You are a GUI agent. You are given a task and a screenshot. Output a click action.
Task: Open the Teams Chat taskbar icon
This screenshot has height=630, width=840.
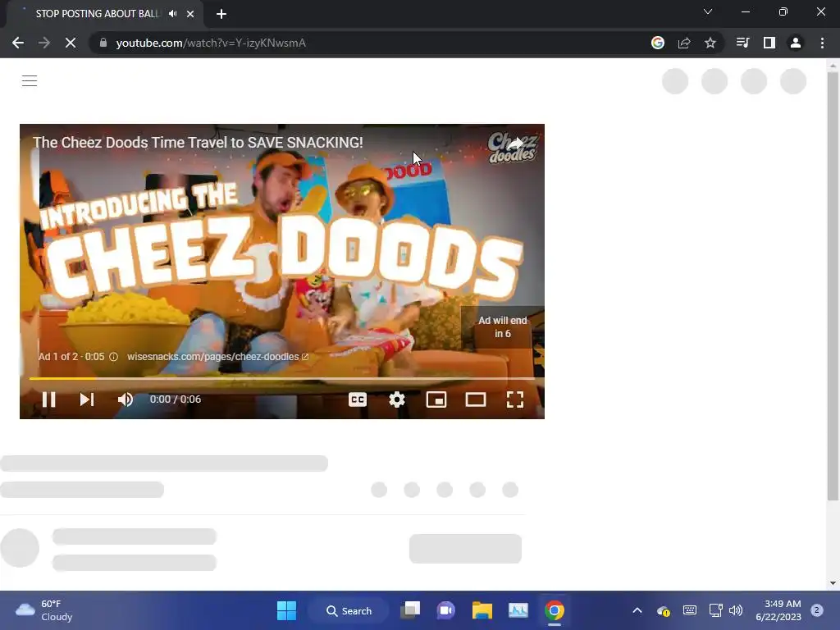(445, 610)
